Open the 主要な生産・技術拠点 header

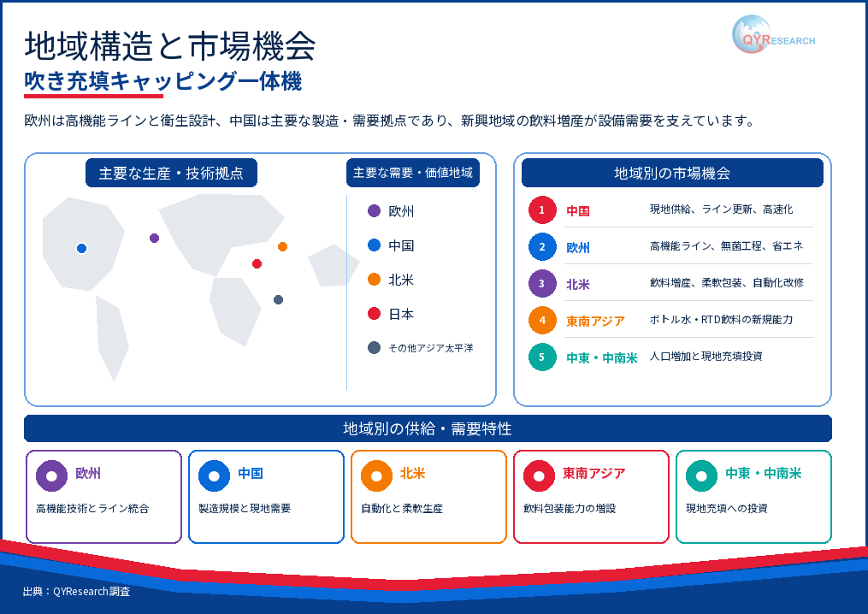tap(171, 174)
